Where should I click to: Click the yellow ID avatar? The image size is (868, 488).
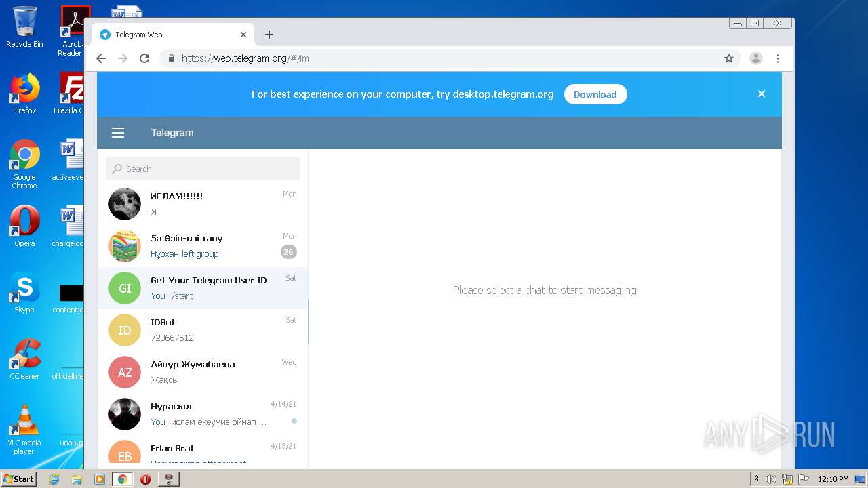click(125, 330)
